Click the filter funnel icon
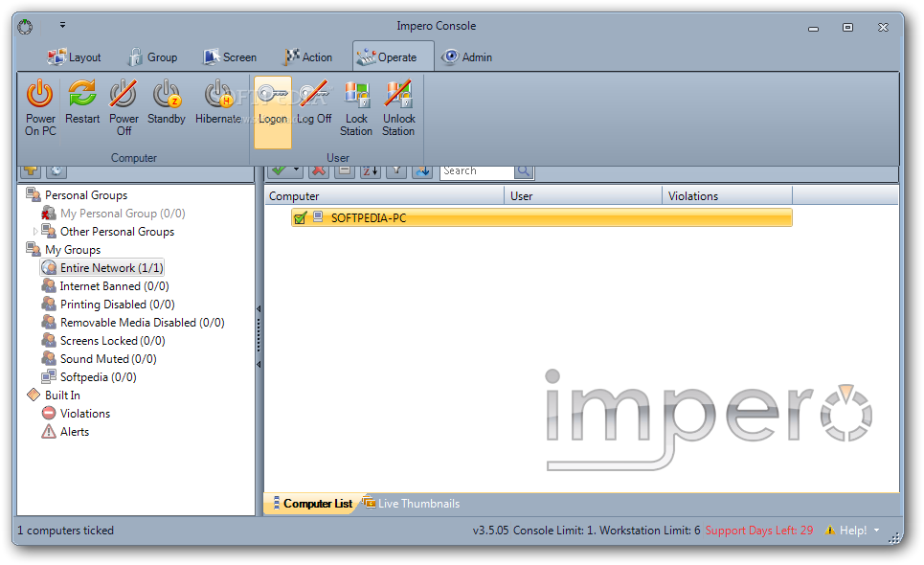Screen dimensions: 924x565 [x=396, y=170]
